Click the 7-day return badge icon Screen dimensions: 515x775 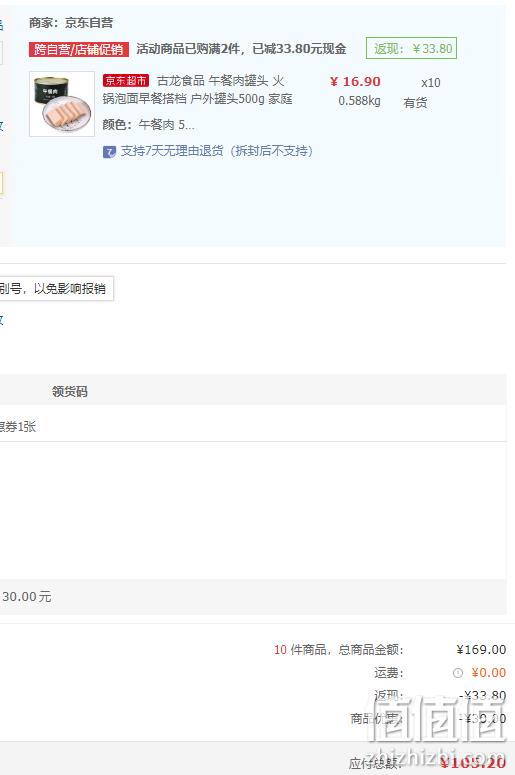tap(109, 152)
